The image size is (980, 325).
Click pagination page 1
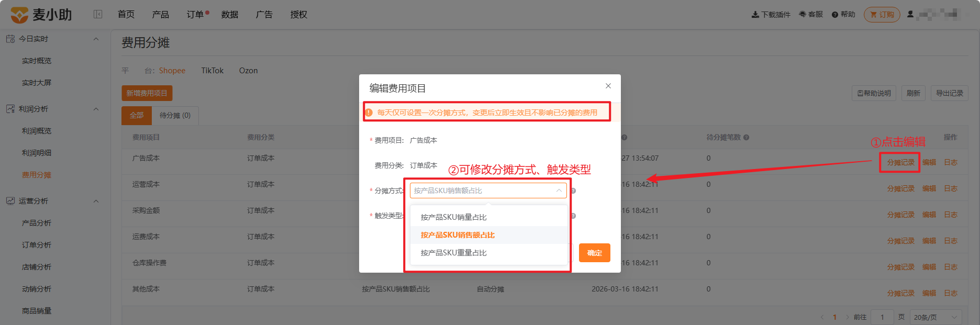[x=834, y=317]
